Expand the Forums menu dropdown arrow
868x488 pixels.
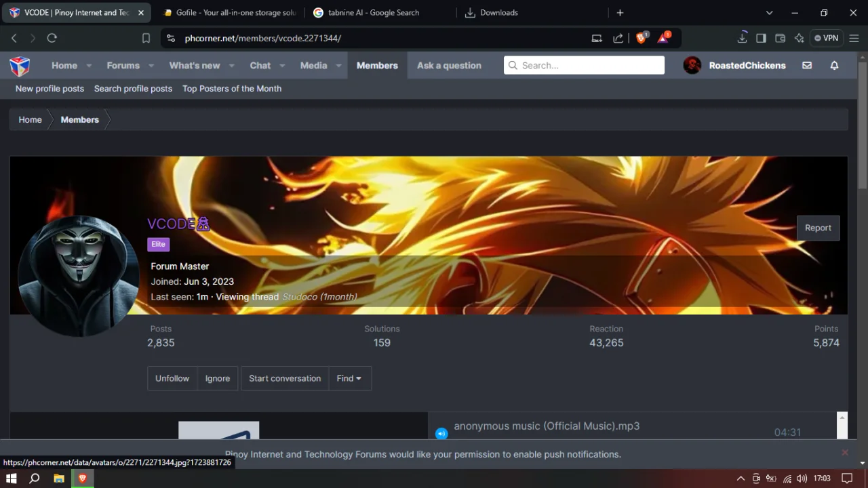151,66
